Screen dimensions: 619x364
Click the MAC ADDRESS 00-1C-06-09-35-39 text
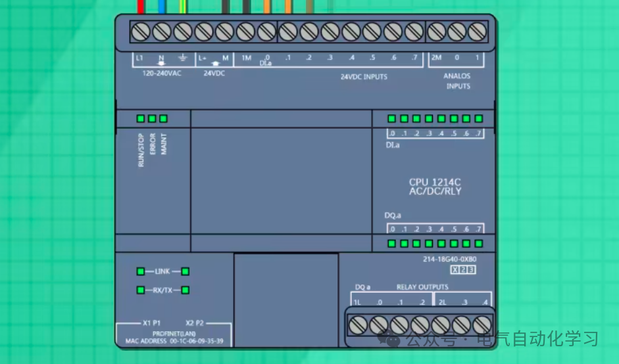174,341
